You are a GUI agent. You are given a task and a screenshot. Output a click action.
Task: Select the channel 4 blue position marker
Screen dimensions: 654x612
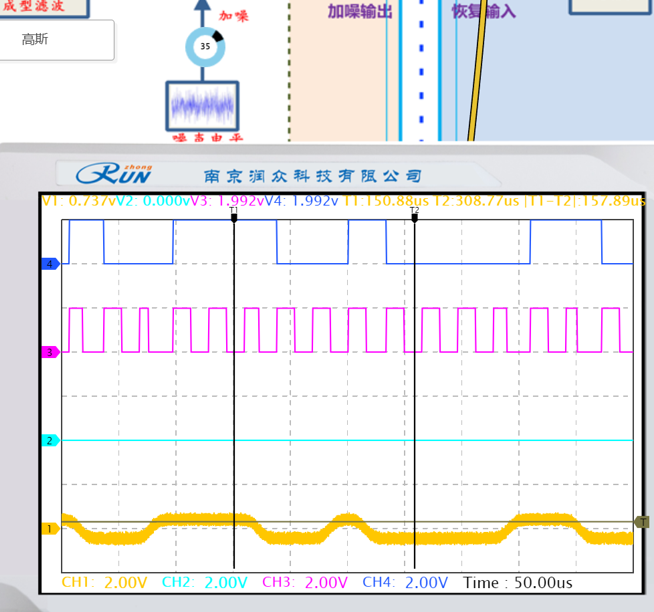point(50,264)
